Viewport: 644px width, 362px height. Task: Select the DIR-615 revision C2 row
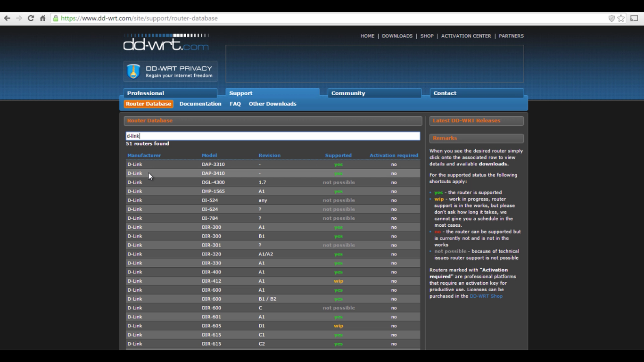(x=272, y=344)
